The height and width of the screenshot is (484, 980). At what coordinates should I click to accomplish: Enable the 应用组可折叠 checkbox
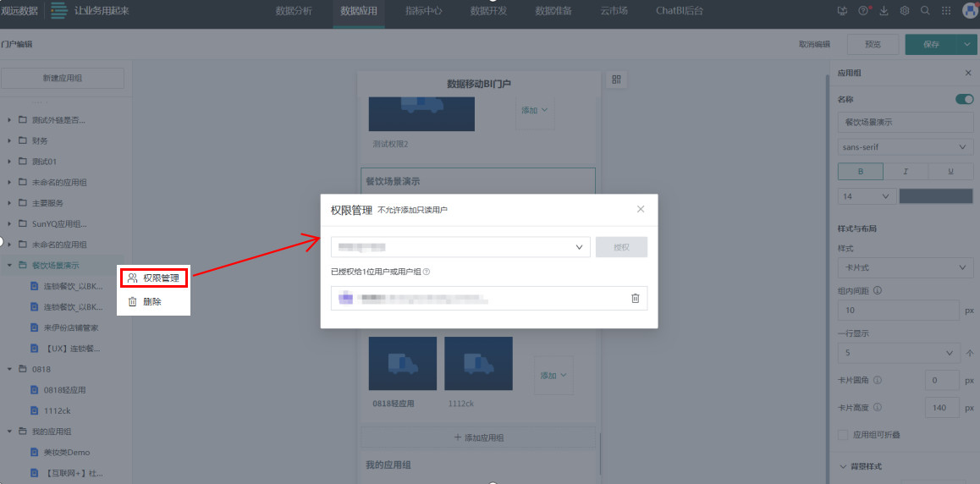click(x=843, y=434)
